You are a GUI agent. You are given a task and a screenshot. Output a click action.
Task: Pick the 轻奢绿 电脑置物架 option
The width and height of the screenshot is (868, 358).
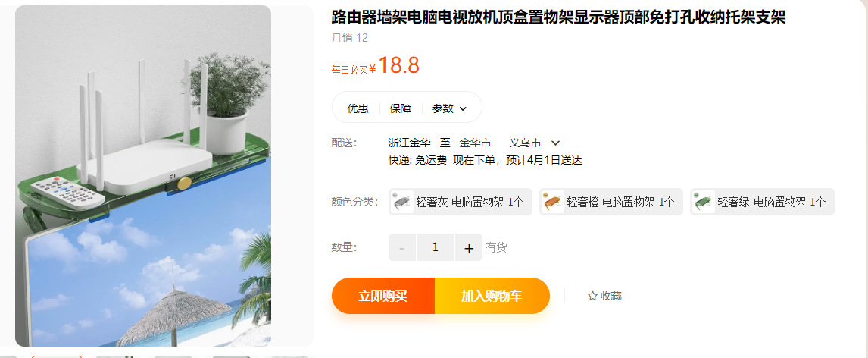point(762,202)
